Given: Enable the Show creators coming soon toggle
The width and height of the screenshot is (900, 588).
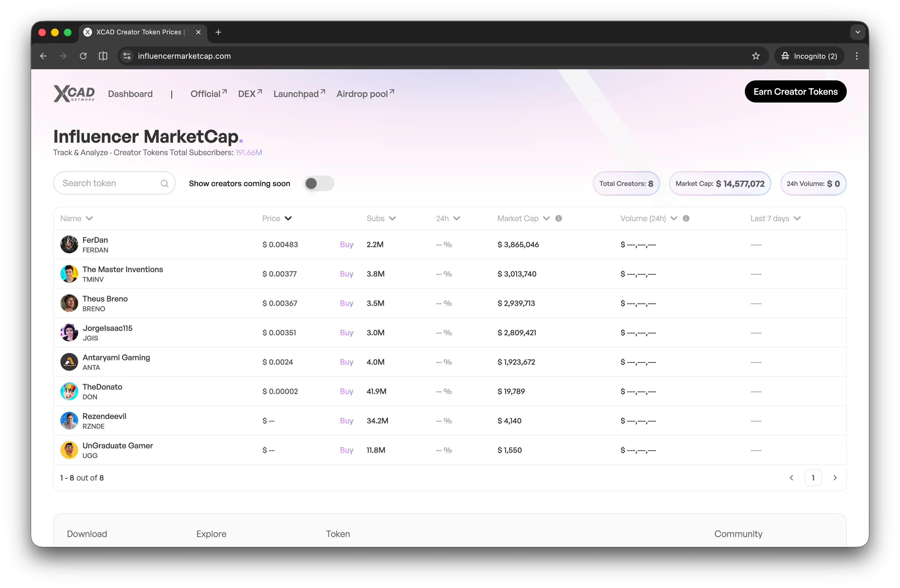Looking at the screenshot, I should pos(318,183).
